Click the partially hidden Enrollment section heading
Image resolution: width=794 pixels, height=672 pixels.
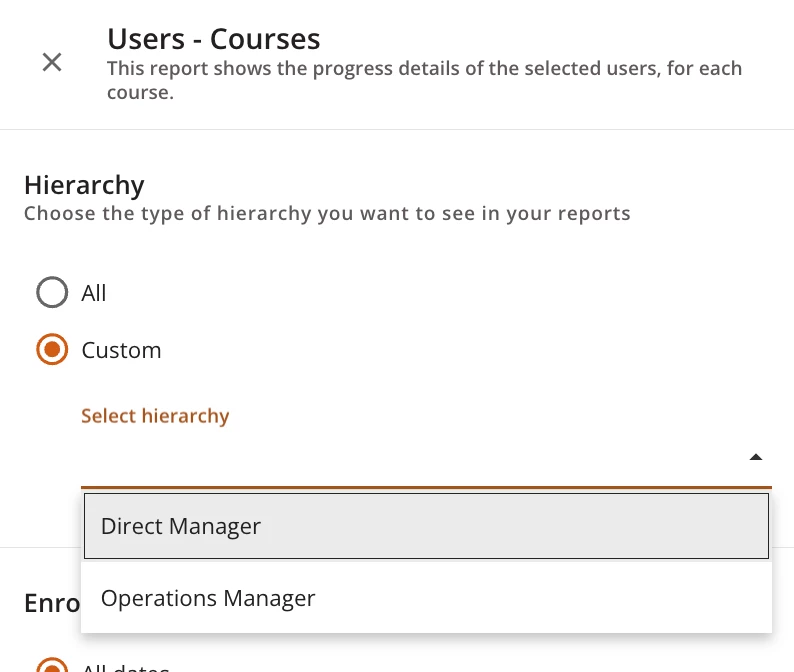click(x=52, y=603)
